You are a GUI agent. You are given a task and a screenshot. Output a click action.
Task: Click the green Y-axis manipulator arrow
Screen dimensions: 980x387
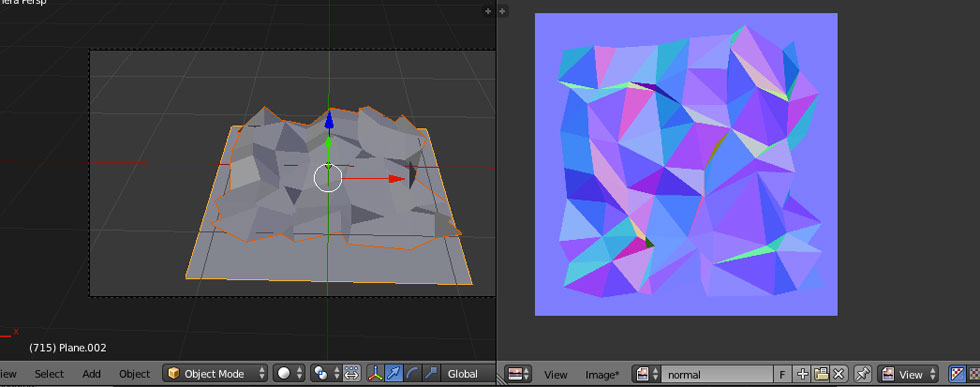click(x=328, y=143)
